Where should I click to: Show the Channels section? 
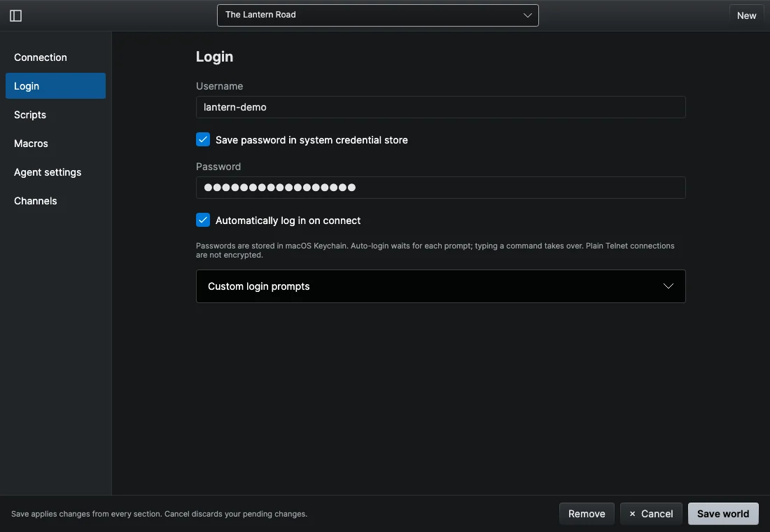coord(55,201)
